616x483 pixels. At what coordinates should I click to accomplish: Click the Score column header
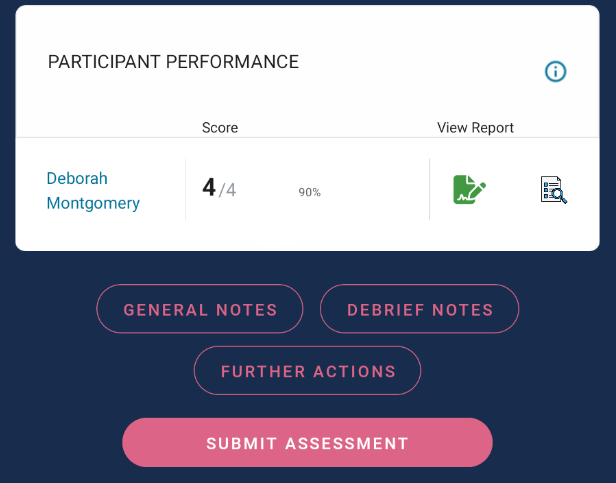pos(220,128)
